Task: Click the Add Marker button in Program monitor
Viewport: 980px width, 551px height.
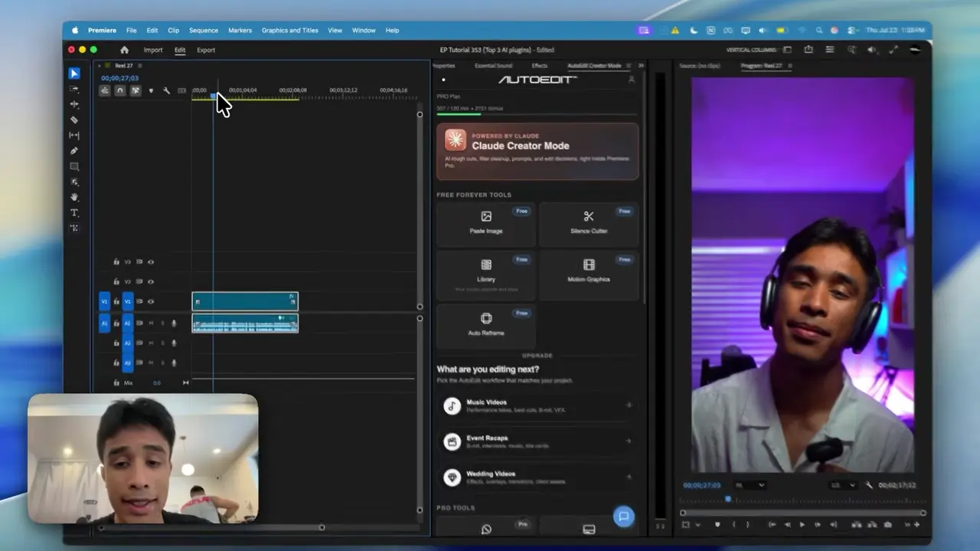Action: (717, 525)
